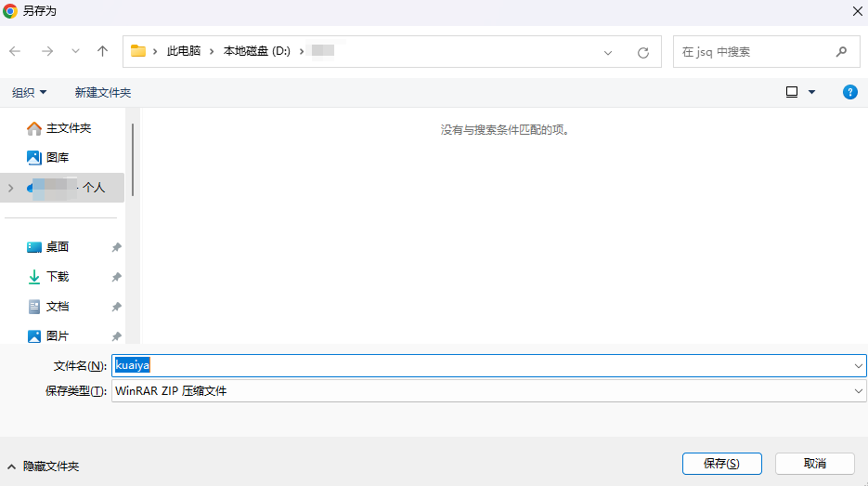Click the view layout icon

point(792,92)
